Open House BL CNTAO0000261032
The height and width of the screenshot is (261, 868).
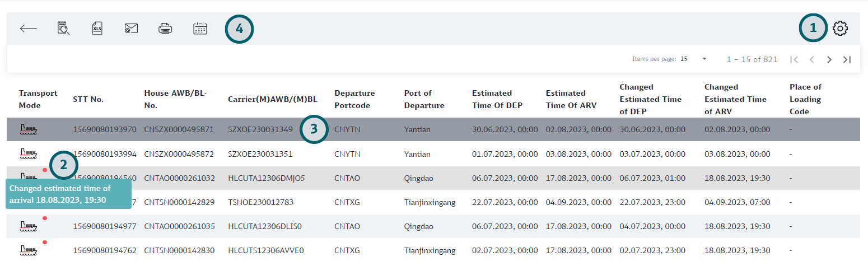point(179,178)
